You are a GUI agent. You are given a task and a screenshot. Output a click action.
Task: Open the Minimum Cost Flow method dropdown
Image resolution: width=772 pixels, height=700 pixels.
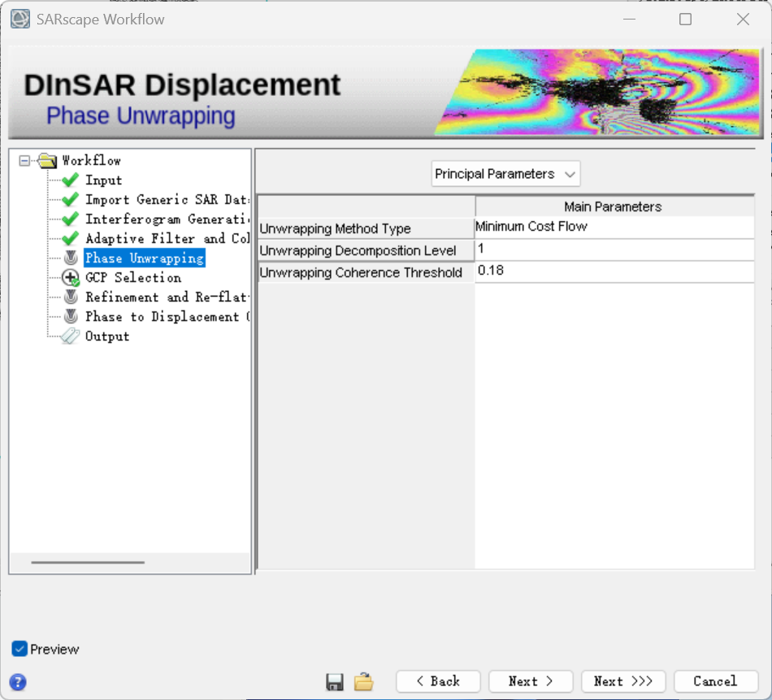(614, 227)
